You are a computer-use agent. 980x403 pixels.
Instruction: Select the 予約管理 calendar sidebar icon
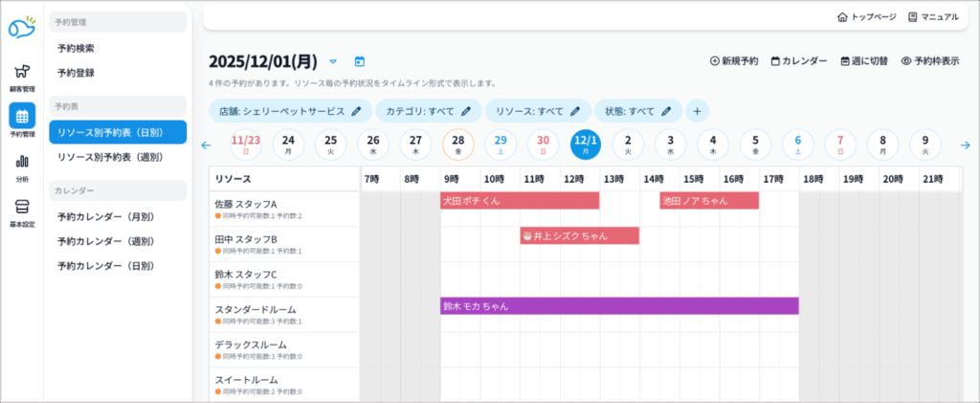pos(21,120)
